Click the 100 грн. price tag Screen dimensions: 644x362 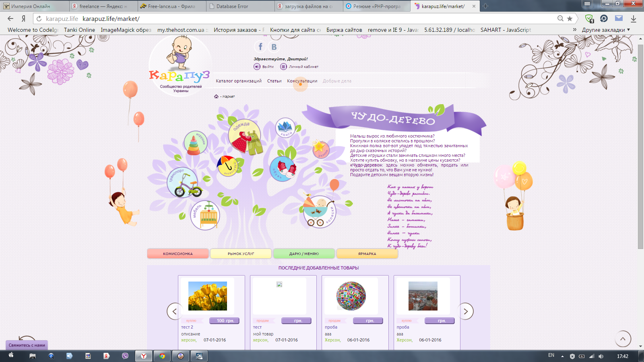coord(225,321)
